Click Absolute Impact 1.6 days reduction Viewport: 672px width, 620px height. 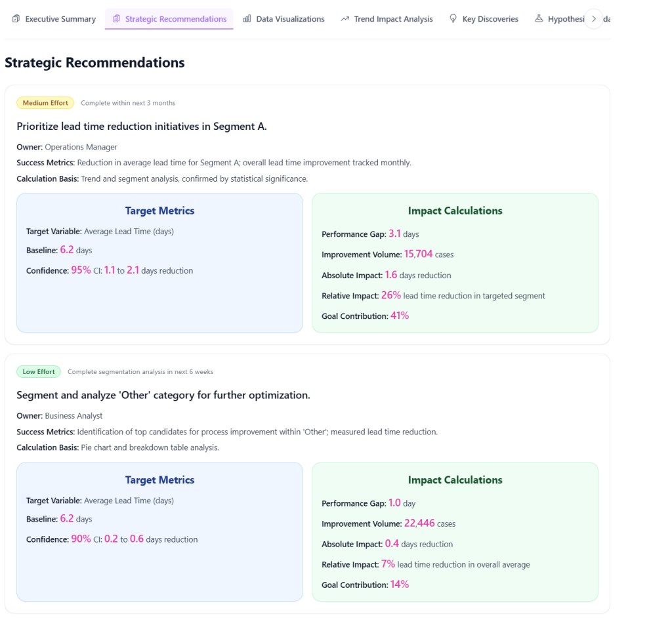click(x=386, y=275)
